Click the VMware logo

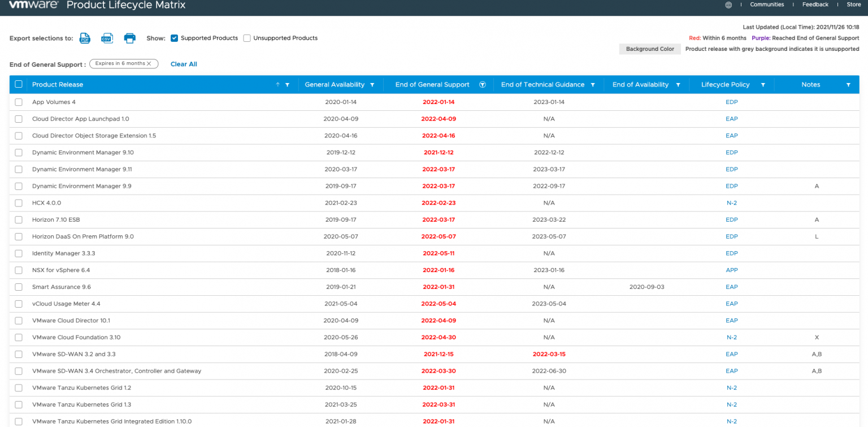coord(33,5)
